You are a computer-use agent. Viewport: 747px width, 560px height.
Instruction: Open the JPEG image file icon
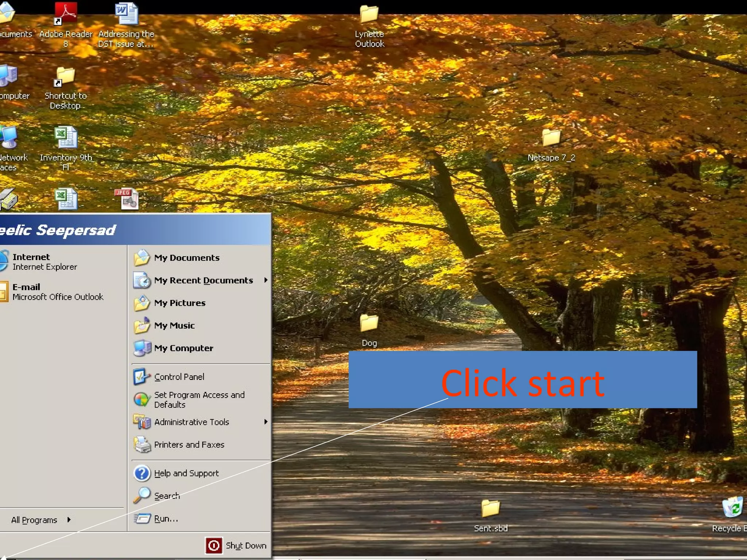pyautogui.click(x=127, y=199)
